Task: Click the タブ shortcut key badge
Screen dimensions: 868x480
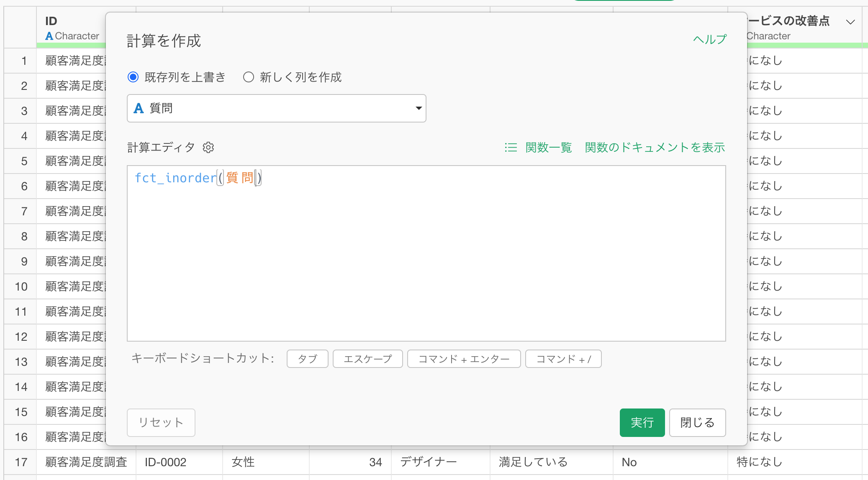Action: tap(307, 359)
